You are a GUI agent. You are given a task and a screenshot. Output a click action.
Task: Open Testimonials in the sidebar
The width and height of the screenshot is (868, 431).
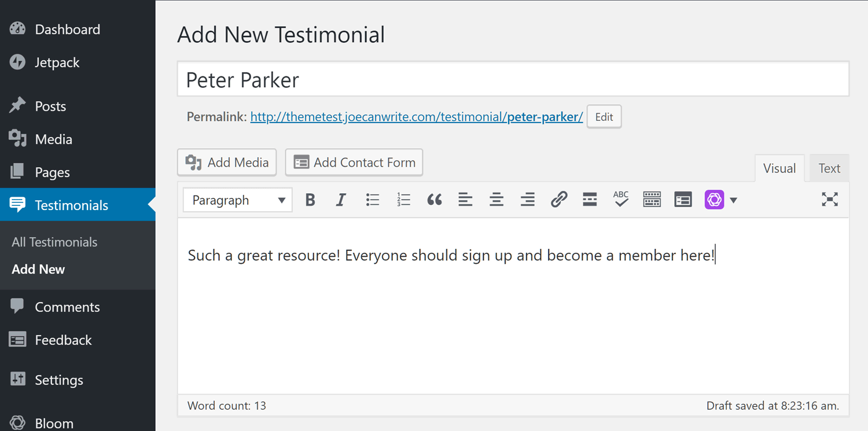pos(78,205)
